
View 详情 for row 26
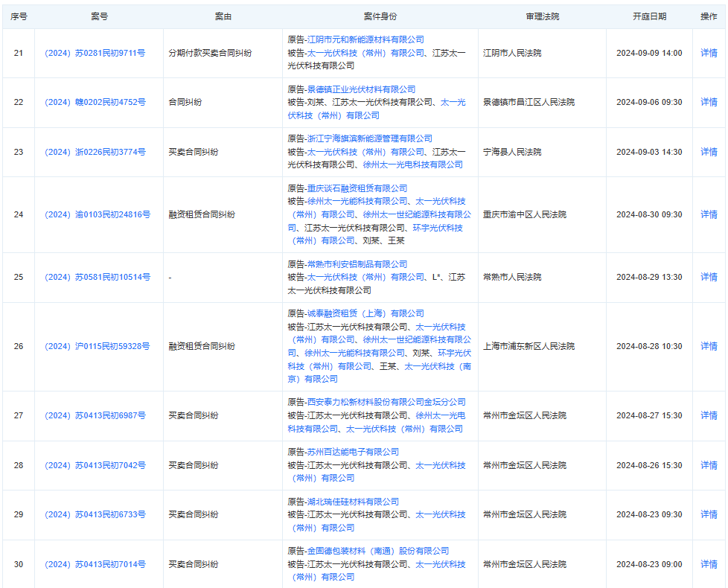(709, 346)
